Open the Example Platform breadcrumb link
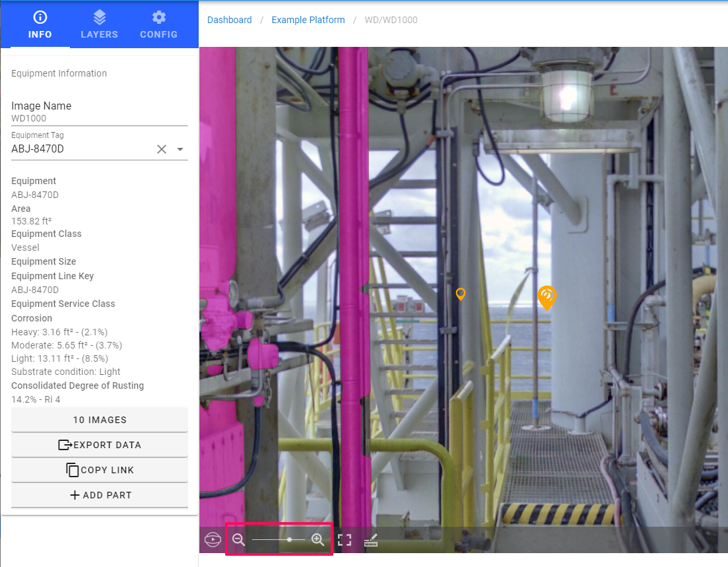 (x=308, y=20)
